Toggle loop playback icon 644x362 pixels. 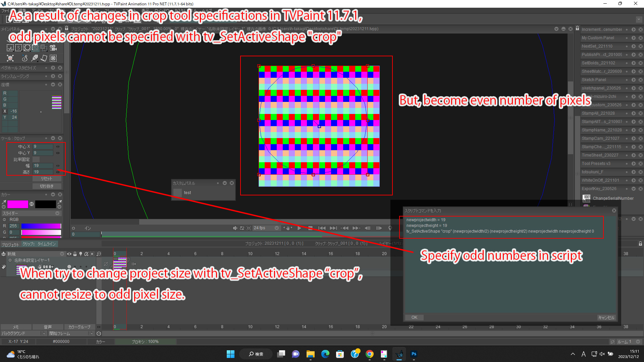point(242,228)
